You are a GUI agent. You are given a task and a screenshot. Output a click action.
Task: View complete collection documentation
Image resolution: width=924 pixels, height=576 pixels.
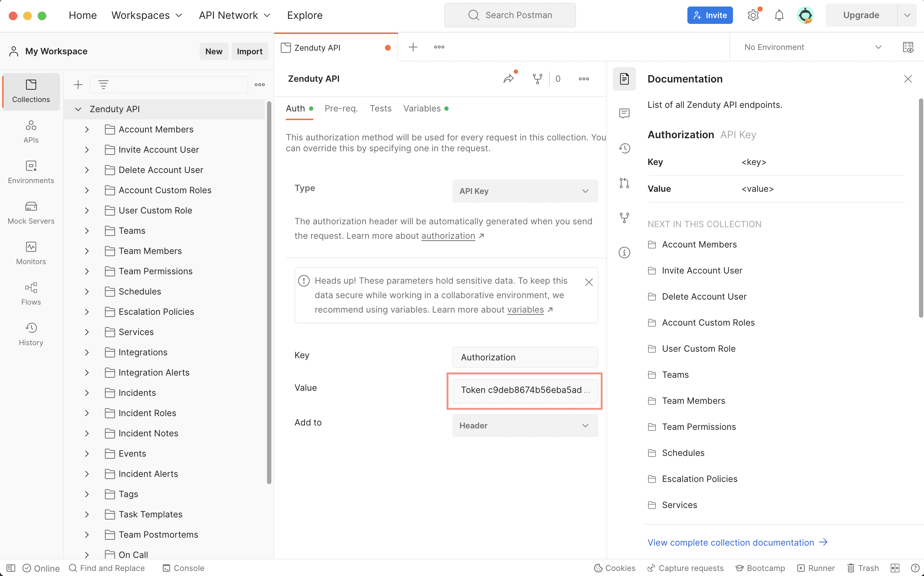[x=738, y=543]
